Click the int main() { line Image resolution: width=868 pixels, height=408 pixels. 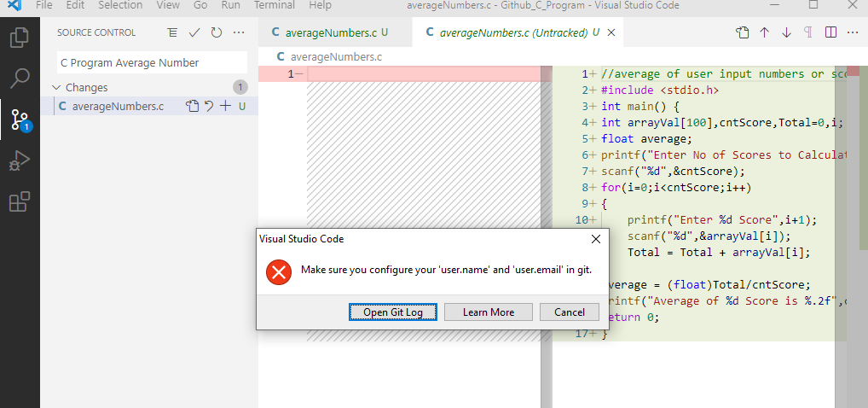[640, 107]
